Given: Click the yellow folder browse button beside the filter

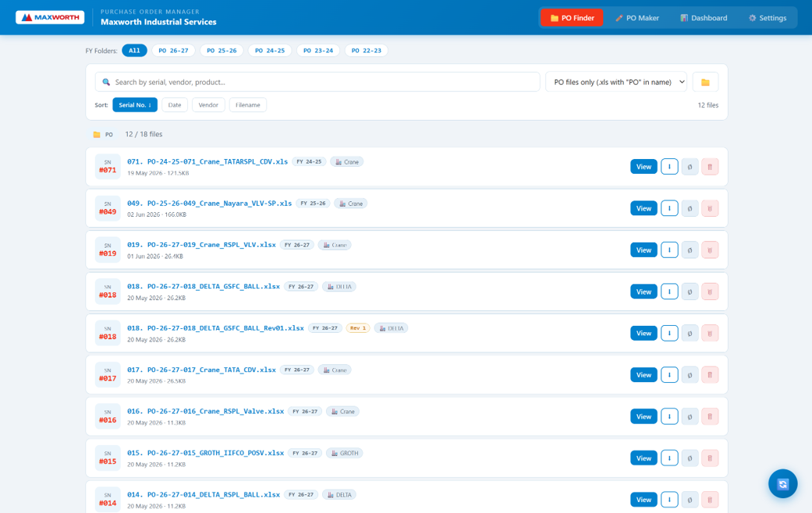Looking at the screenshot, I should [705, 82].
